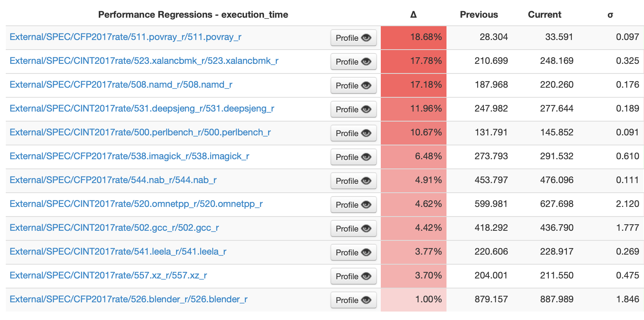
Task: Toggle the eye icon on 541.leela_r row
Action: point(366,252)
